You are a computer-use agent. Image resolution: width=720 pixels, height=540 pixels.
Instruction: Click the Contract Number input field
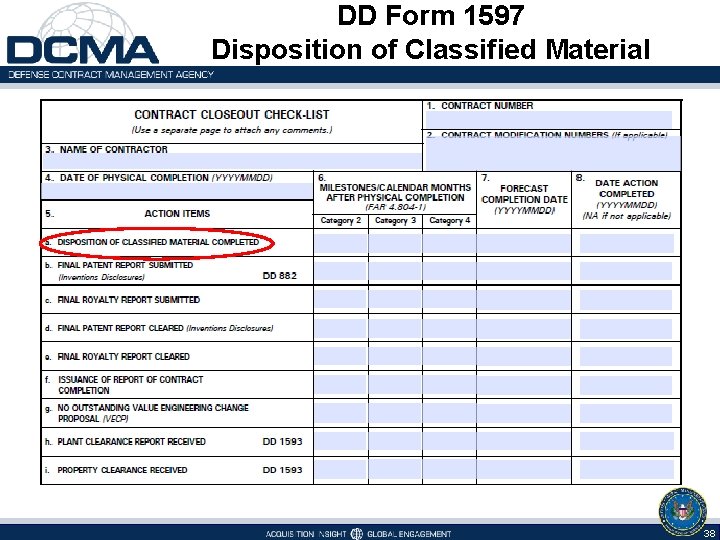click(x=548, y=119)
